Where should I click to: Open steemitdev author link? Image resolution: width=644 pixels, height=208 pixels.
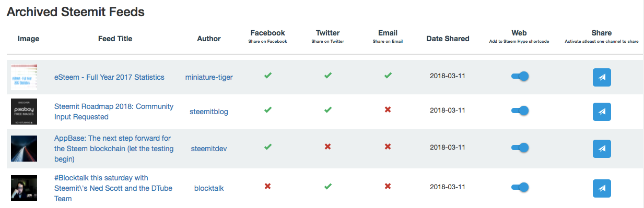[x=209, y=149]
